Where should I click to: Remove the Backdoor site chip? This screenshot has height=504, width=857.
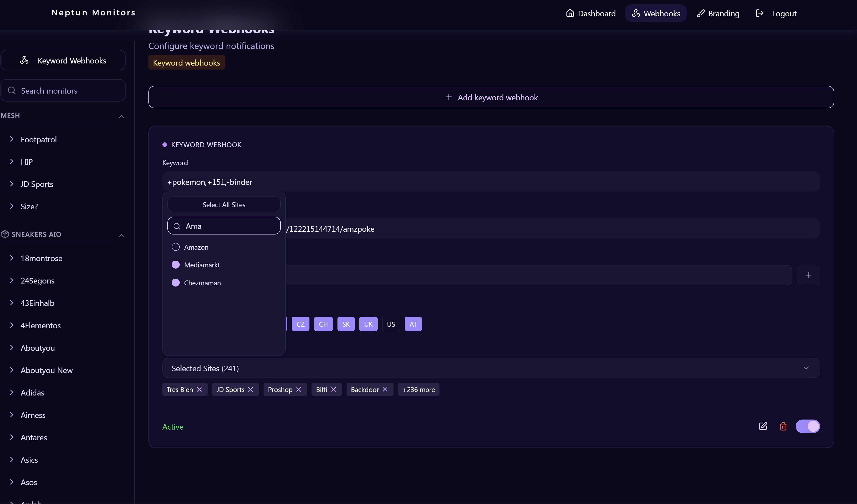tap(385, 389)
